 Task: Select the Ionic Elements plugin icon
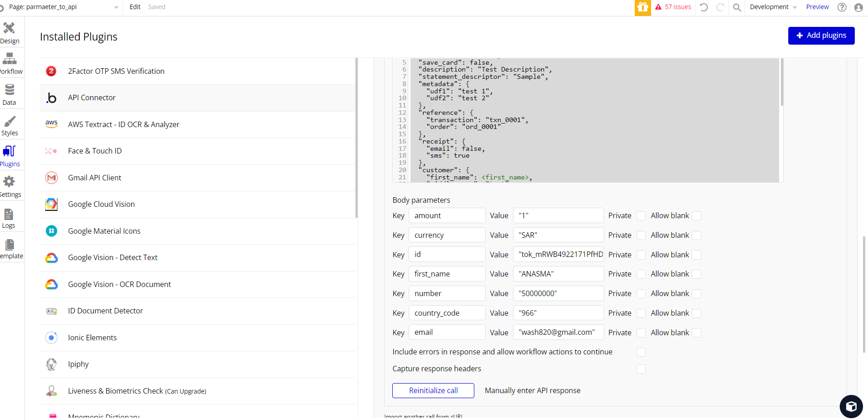(x=51, y=338)
